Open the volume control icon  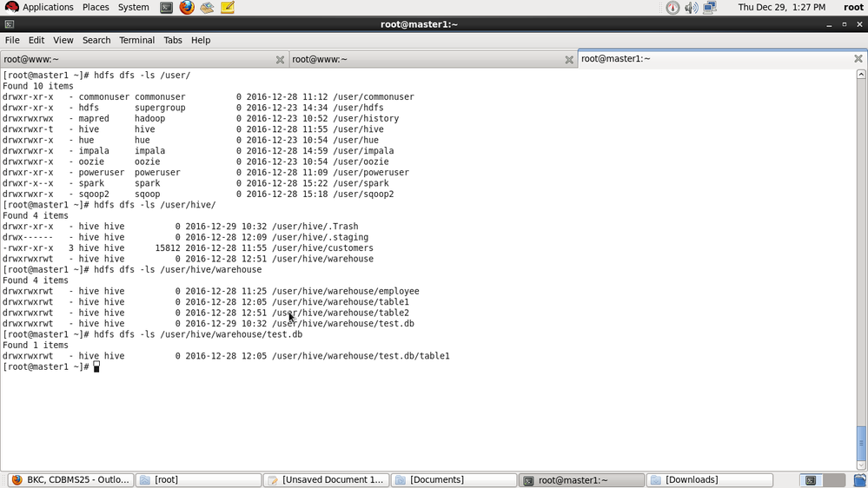click(x=691, y=8)
